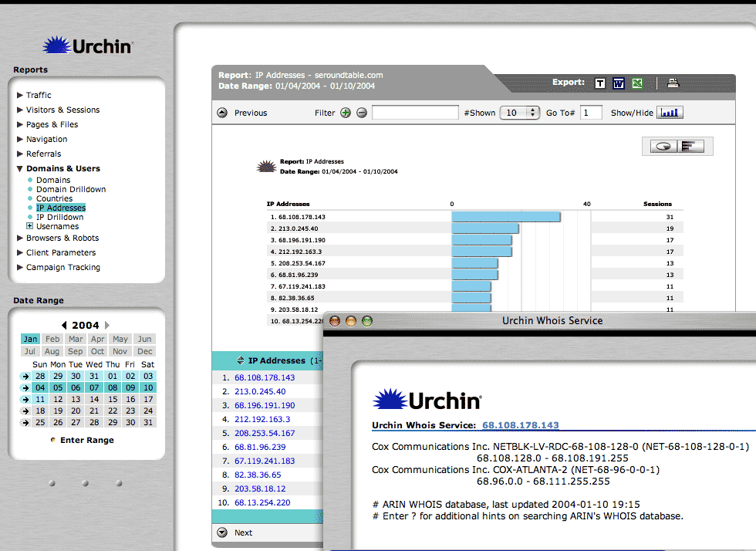
Task: Switch chart to bar view
Action: [x=690, y=146]
